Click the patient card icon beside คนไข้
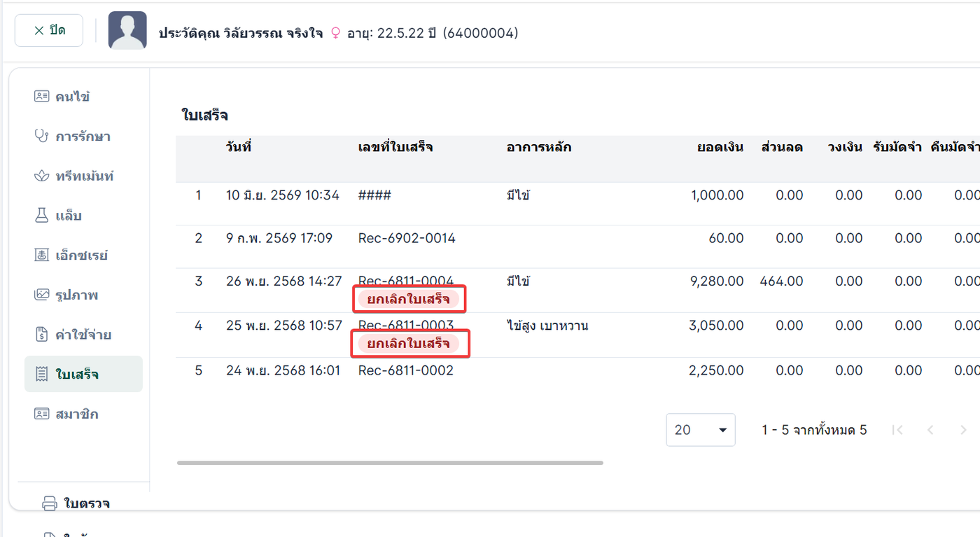This screenshot has width=980, height=537. click(41, 96)
